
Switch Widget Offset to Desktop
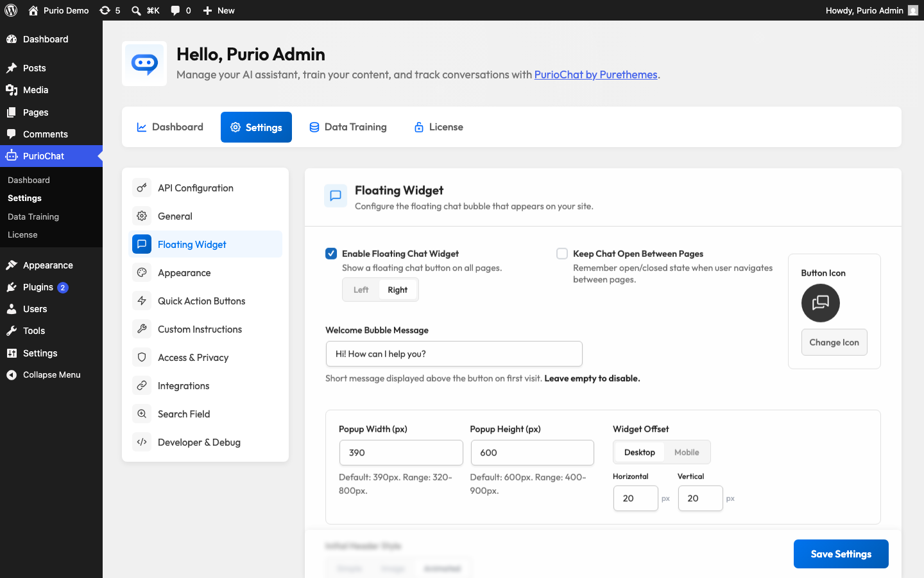coord(640,452)
